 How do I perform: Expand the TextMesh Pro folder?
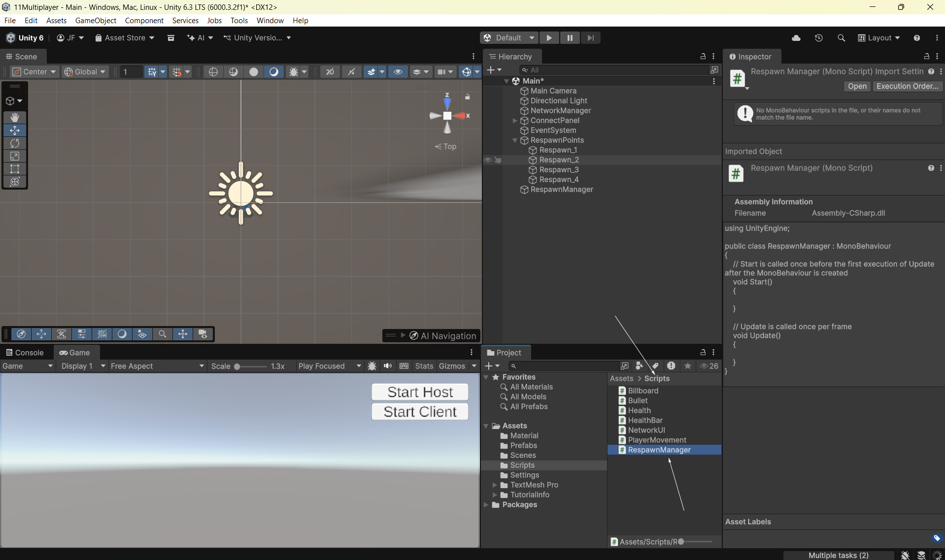click(495, 485)
